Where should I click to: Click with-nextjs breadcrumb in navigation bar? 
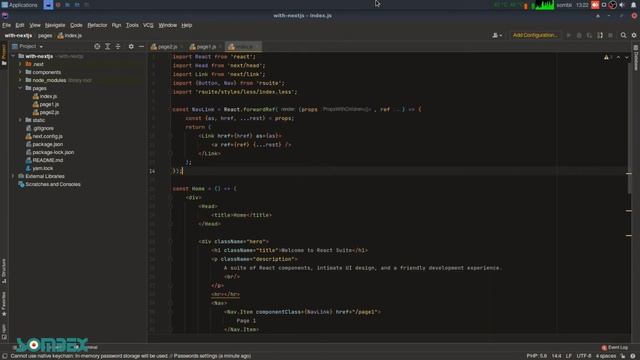(18, 36)
